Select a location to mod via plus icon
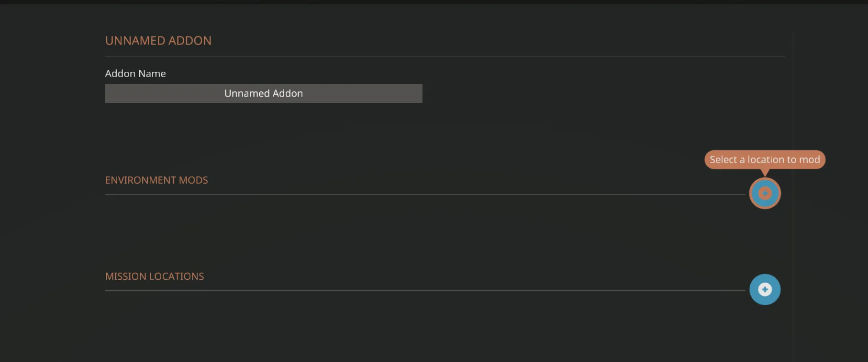868x362 pixels. click(765, 193)
